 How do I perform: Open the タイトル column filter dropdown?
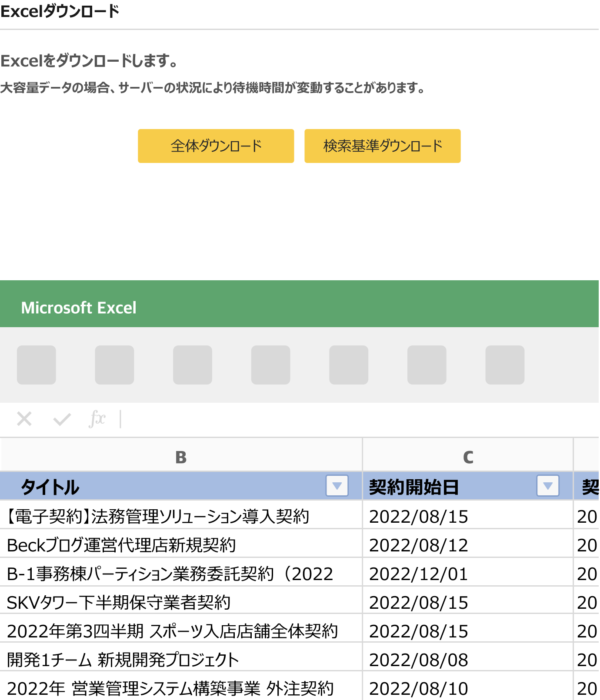337,486
